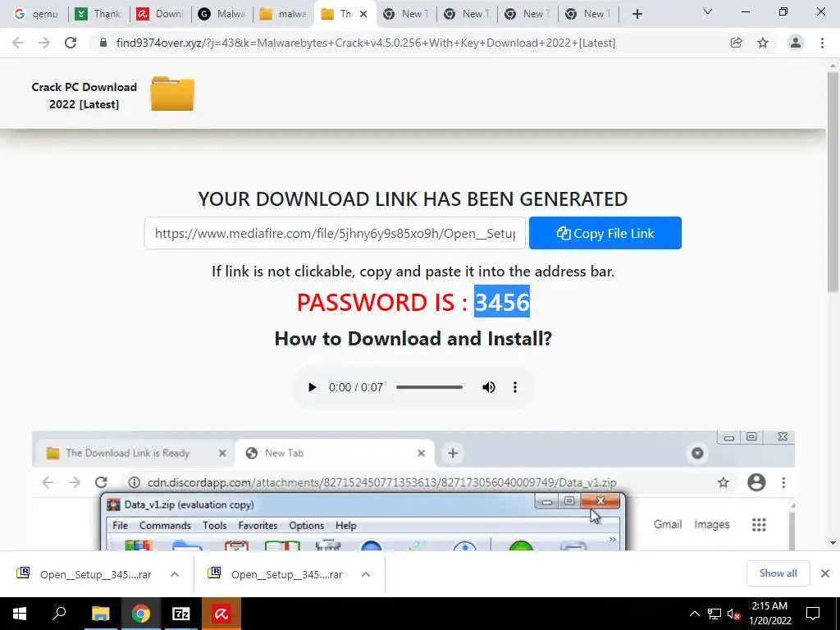Click the mediafire download link field
Viewport: 840px width, 630px height.
[x=335, y=233]
